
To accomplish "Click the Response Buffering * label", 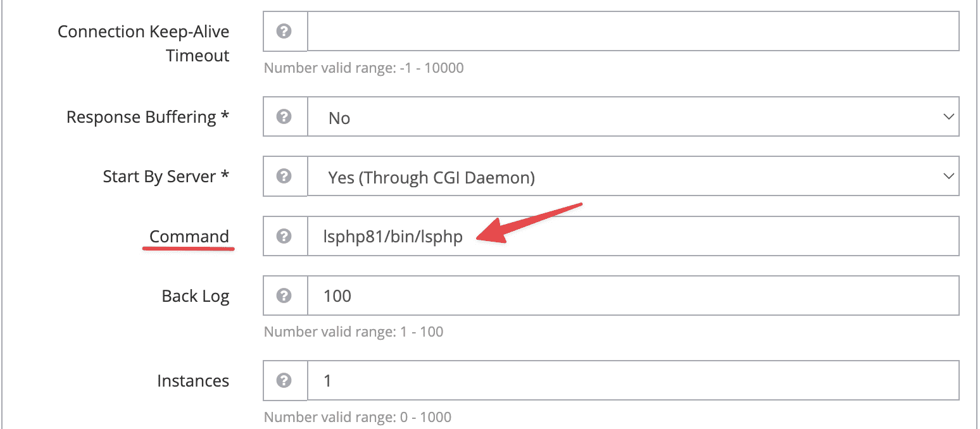I will 148,118.
